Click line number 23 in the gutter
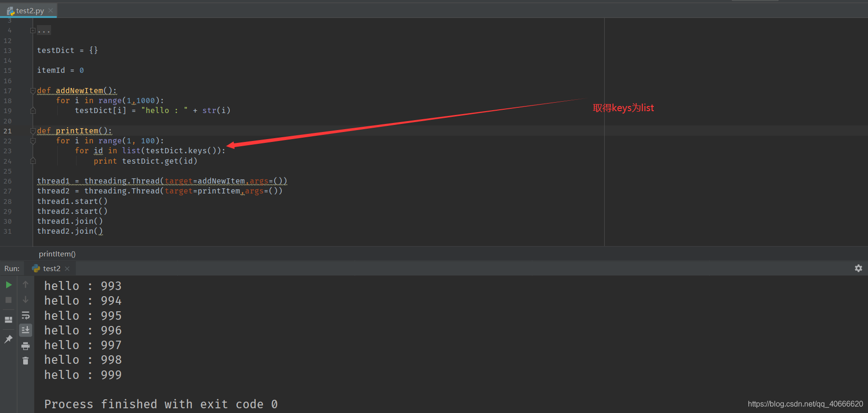 pyautogui.click(x=7, y=151)
